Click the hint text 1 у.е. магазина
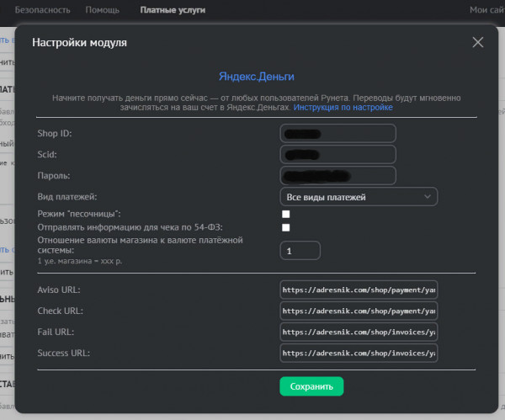Viewport: 505px width, 420px height. 80,261
